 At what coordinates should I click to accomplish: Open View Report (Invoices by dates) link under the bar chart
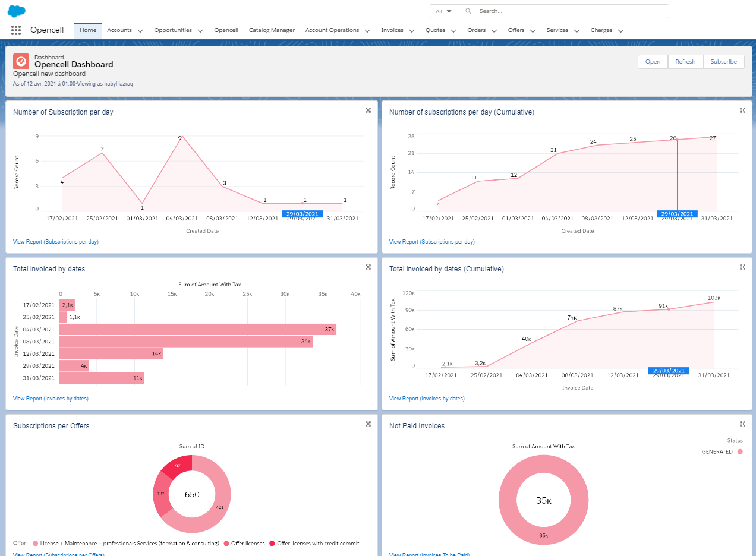51,399
